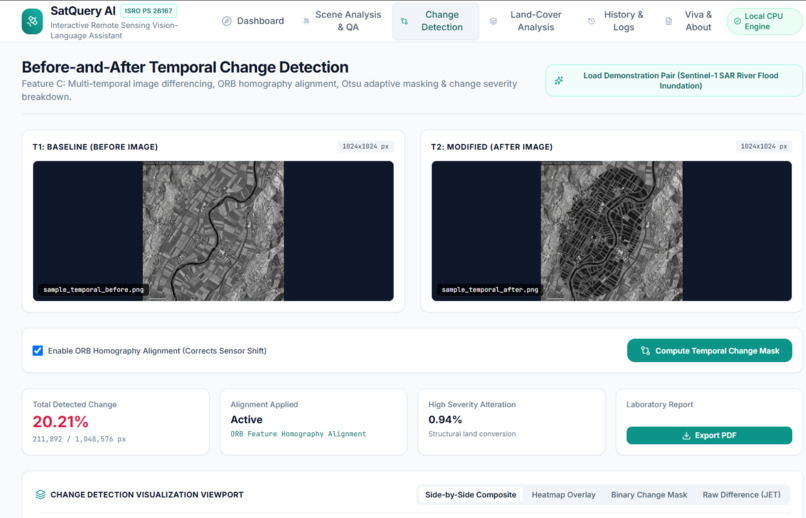The image size is (806, 518).
Task: Click the Dashboard compass icon
Action: pos(227,21)
